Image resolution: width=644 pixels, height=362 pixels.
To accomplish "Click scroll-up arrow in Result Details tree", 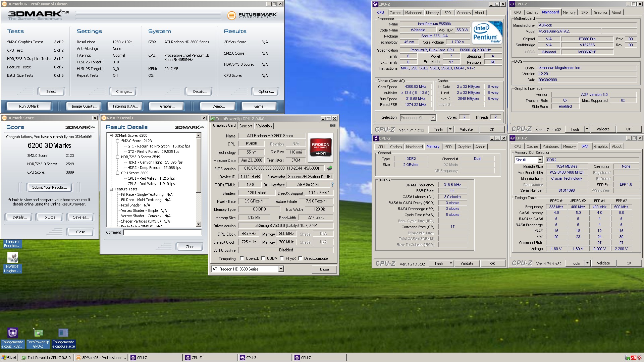I will 199,135.
